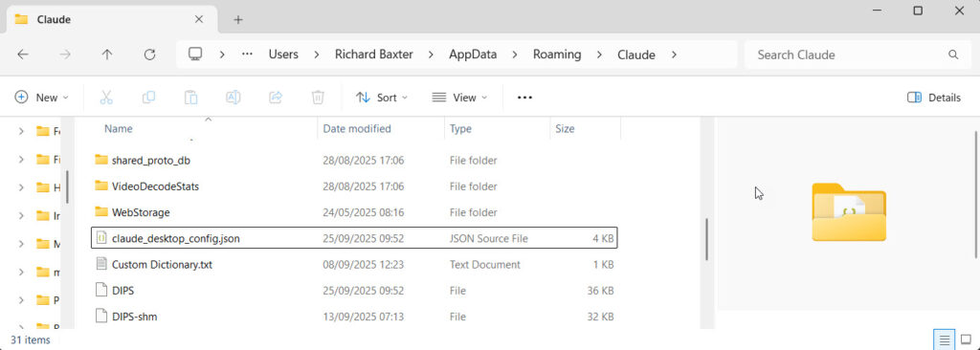This screenshot has height=350, width=980.
Task: Click the 13/09/2025 07:13 date cell
Action: click(x=363, y=317)
